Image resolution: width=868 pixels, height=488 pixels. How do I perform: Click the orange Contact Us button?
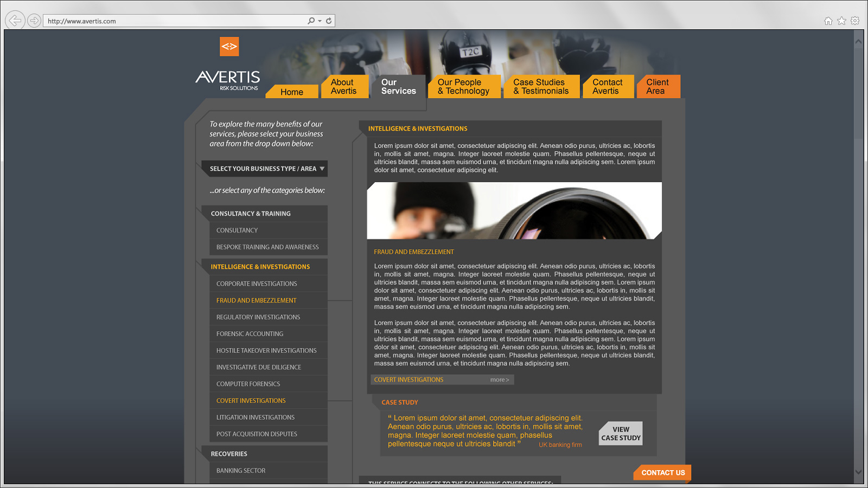point(662,473)
